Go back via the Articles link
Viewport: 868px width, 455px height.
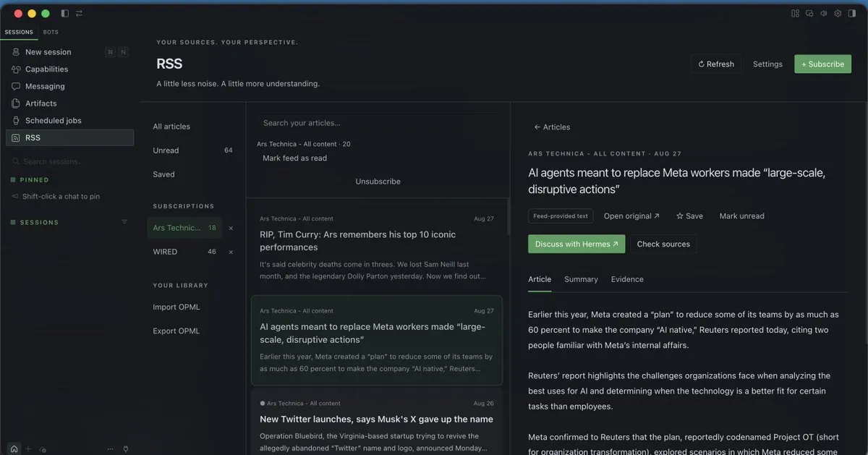(x=552, y=127)
